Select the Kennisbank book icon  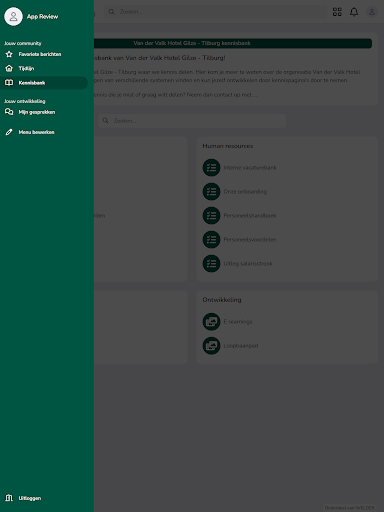[9, 83]
